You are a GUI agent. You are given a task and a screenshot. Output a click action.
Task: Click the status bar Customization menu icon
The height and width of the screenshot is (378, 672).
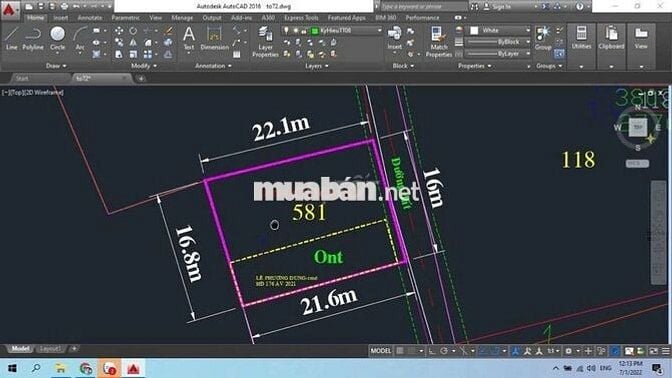tap(665, 351)
